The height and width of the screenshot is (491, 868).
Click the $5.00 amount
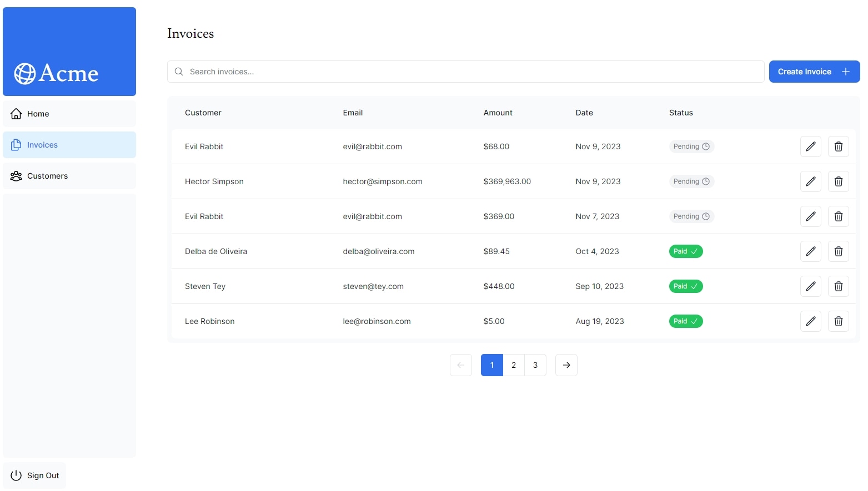(x=494, y=321)
